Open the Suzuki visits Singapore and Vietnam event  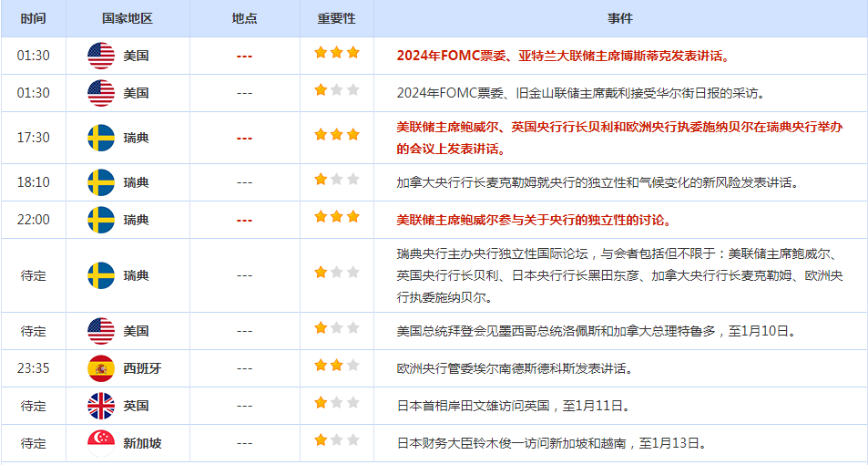click(x=553, y=443)
